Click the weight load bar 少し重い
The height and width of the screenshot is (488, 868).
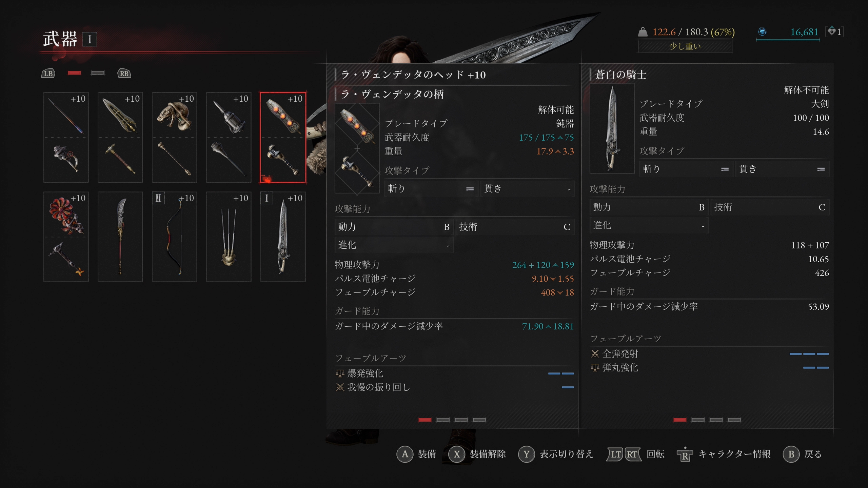685,46
